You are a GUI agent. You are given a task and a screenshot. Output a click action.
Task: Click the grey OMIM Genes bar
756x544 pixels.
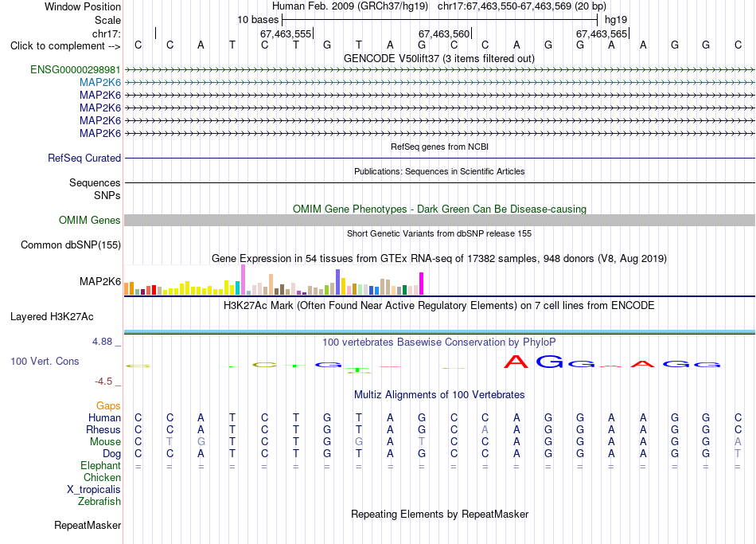pyautogui.click(x=439, y=220)
